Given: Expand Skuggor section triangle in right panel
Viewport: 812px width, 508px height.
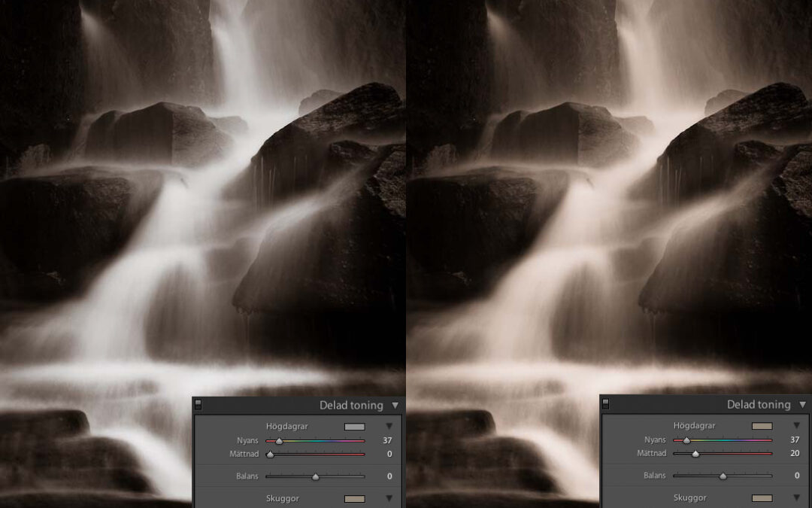Looking at the screenshot, I should tap(796, 497).
